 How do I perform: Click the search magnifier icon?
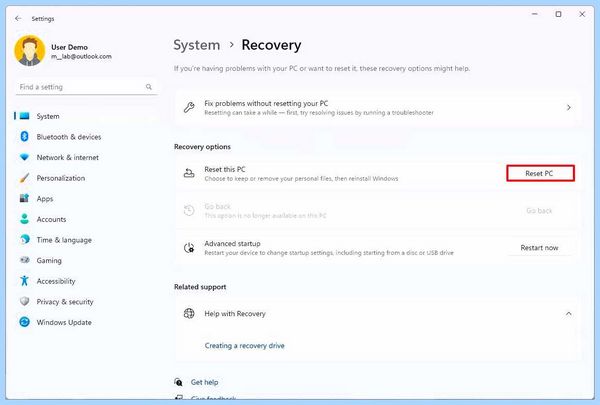[149, 87]
